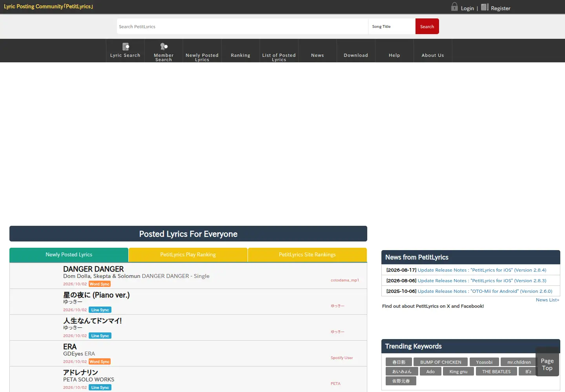Select trending keyword THE BEATLES
This screenshot has height=392, width=565.
pos(496,372)
